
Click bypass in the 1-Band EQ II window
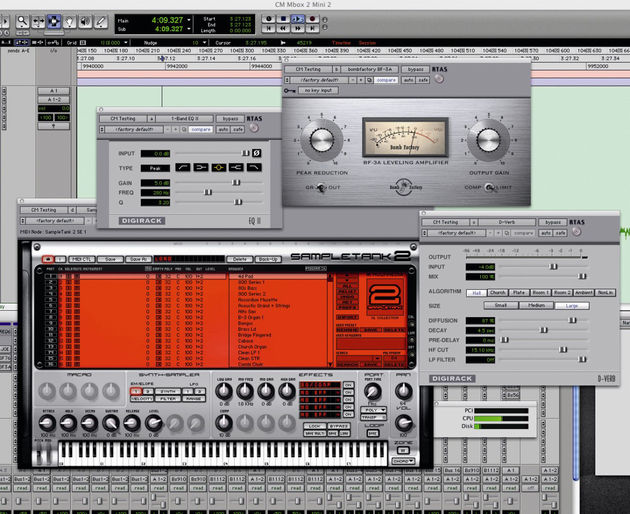[x=230, y=119]
